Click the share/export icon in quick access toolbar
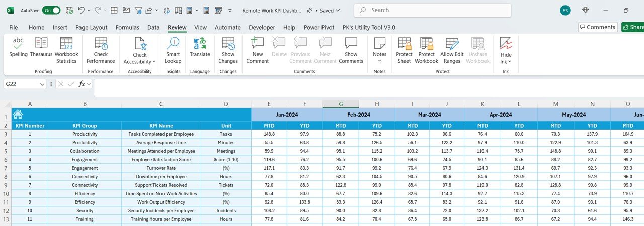644x226 pixels. point(149,10)
